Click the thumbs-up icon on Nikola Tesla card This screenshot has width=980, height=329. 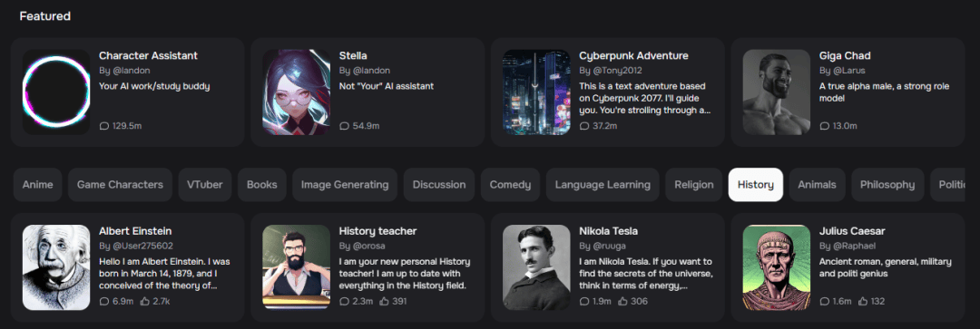click(x=623, y=302)
